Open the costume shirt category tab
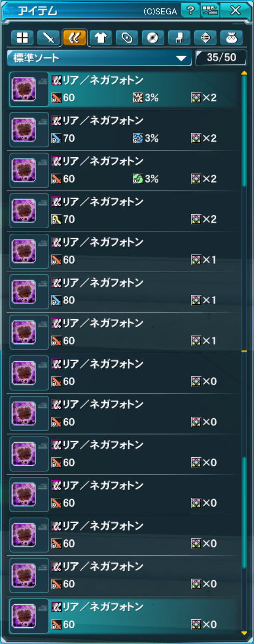Viewport: 254px width, 644px height. (x=100, y=38)
